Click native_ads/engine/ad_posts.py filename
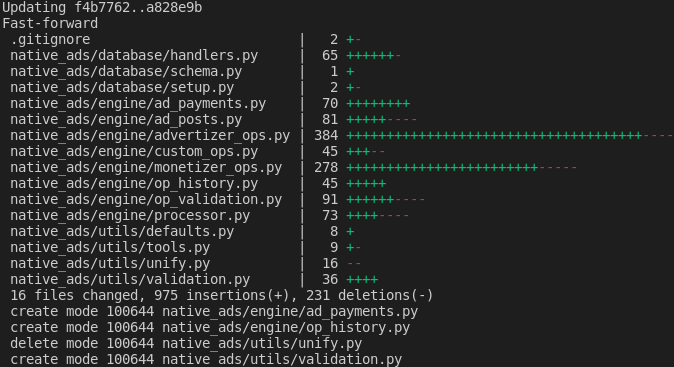The image size is (674, 367). point(126,119)
